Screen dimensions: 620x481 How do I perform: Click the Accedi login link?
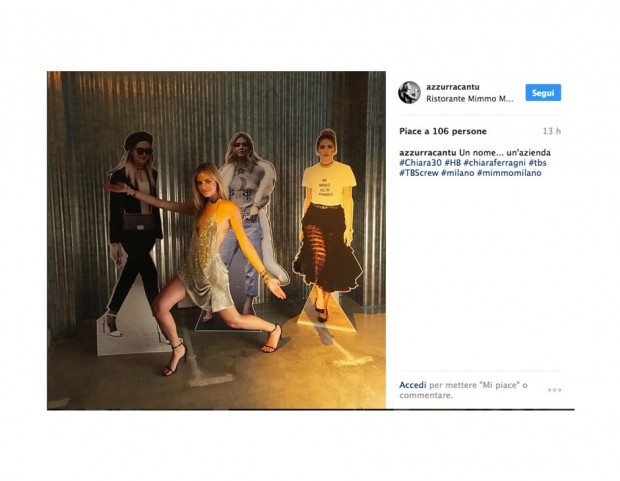(x=412, y=385)
